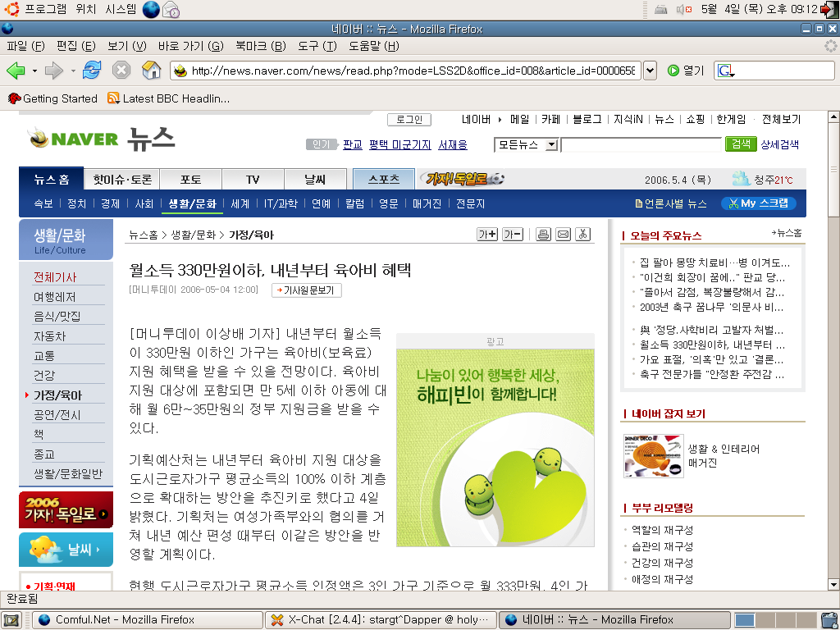Go back with the green Back arrow
The width and height of the screenshot is (840, 630).
click(16, 71)
